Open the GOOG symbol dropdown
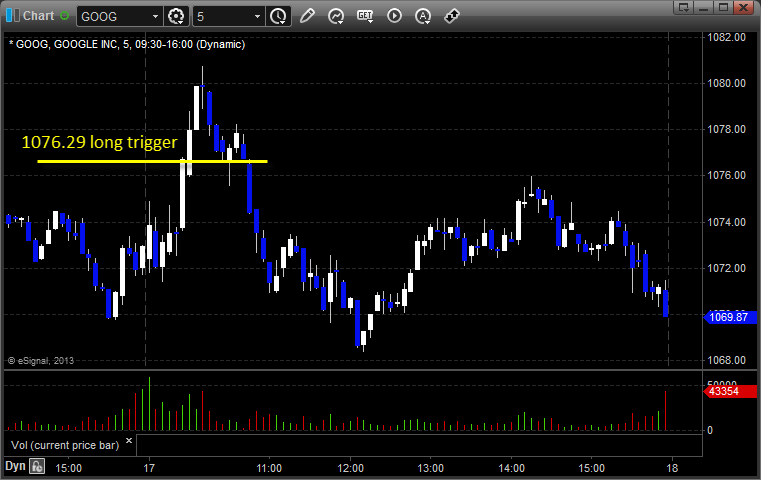Screen dimensions: 761x480 [x=155, y=17]
